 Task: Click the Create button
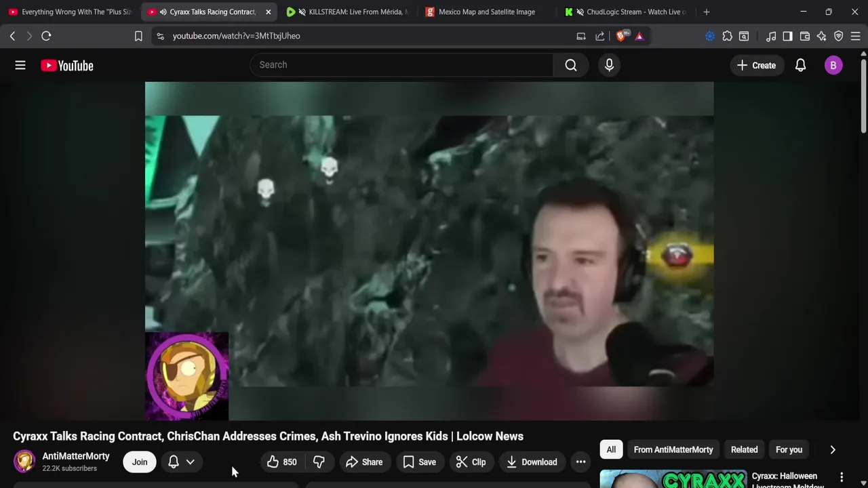pyautogui.click(x=756, y=65)
